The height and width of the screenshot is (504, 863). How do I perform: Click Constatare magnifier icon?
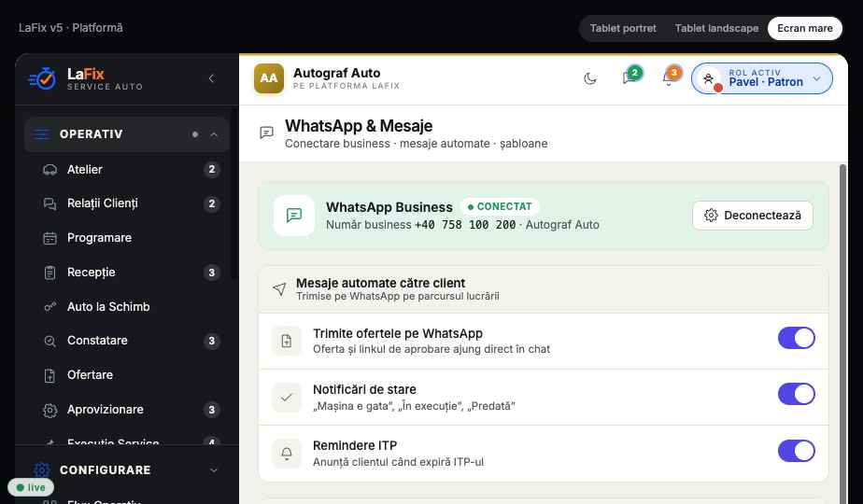pyautogui.click(x=50, y=342)
